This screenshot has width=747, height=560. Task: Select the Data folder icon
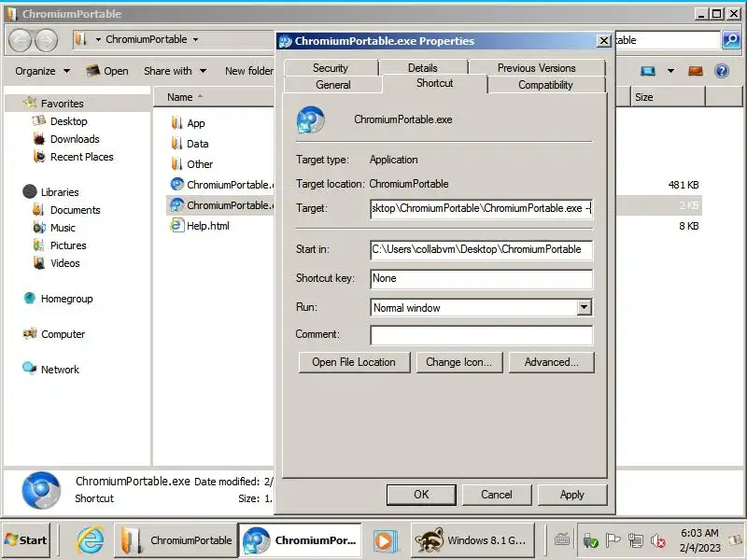click(x=176, y=144)
